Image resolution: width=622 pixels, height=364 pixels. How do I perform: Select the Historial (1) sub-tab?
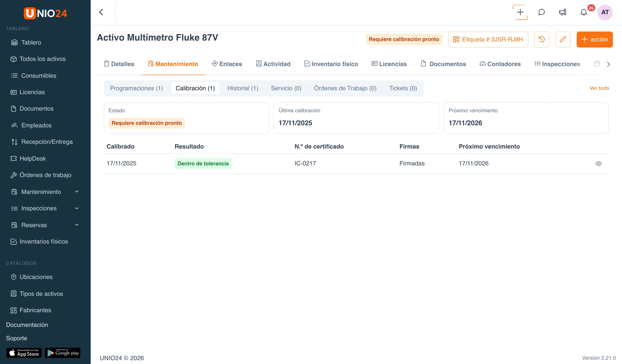(243, 88)
